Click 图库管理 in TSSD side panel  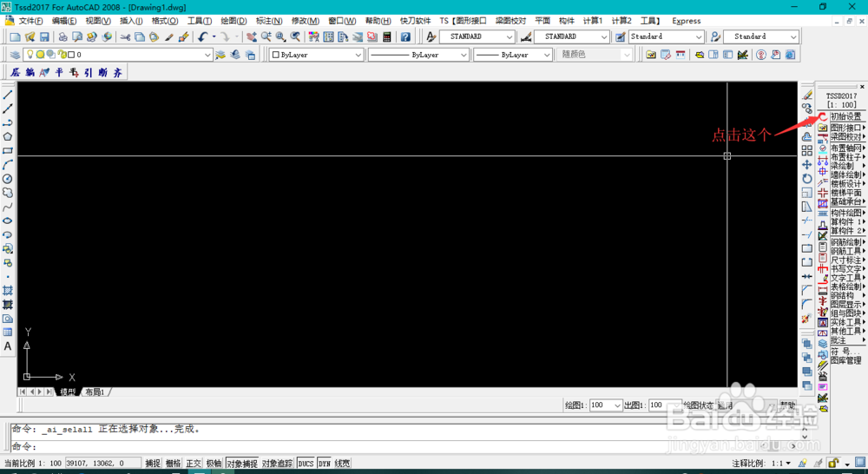(x=845, y=360)
